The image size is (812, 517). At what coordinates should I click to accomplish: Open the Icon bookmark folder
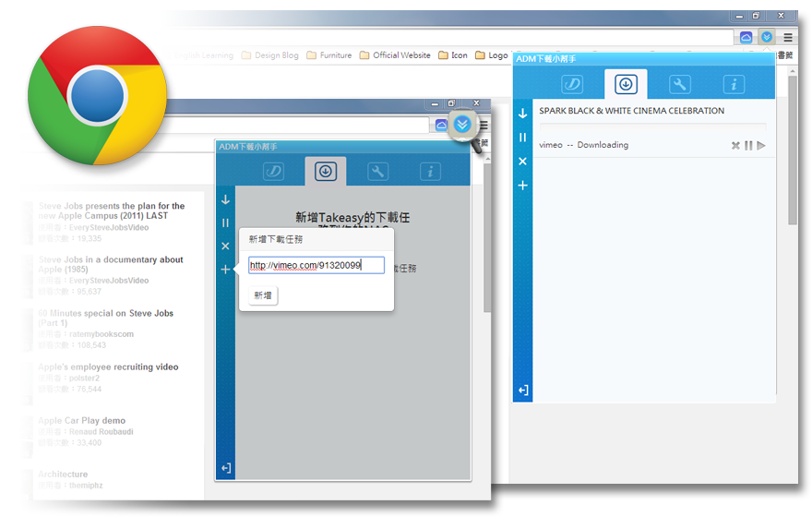tap(453, 54)
